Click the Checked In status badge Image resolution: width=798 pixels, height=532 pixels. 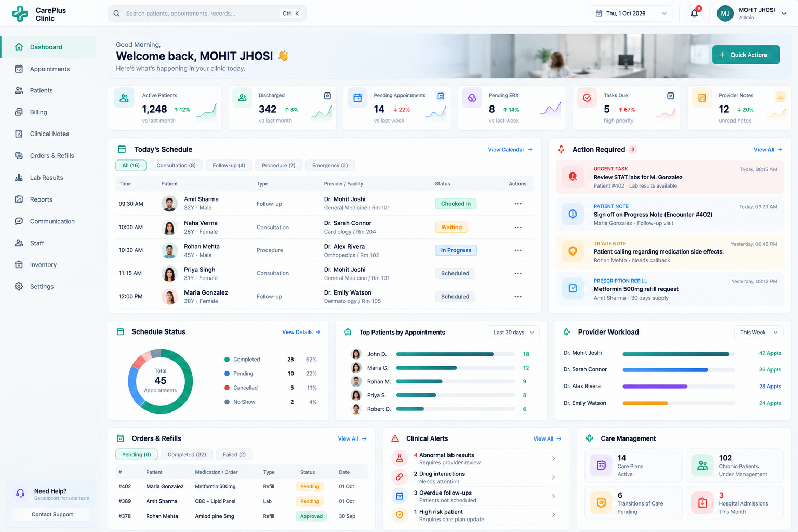click(x=456, y=204)
